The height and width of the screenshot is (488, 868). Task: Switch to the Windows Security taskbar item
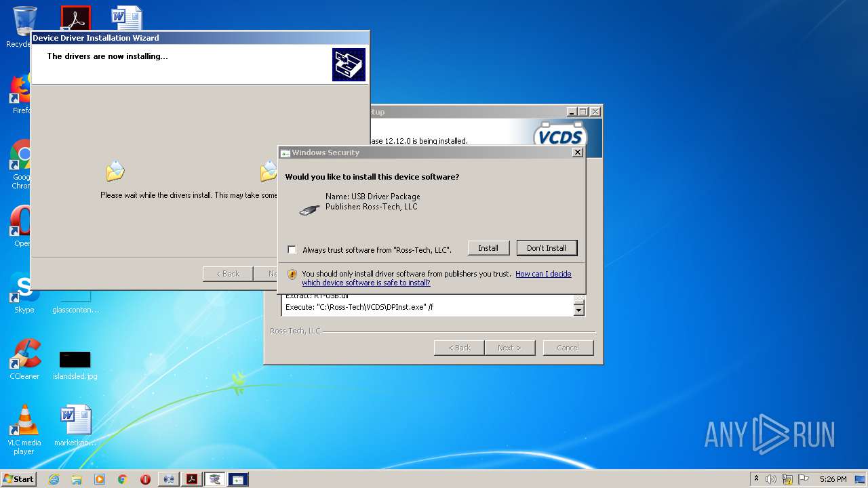tap(238, 479)
